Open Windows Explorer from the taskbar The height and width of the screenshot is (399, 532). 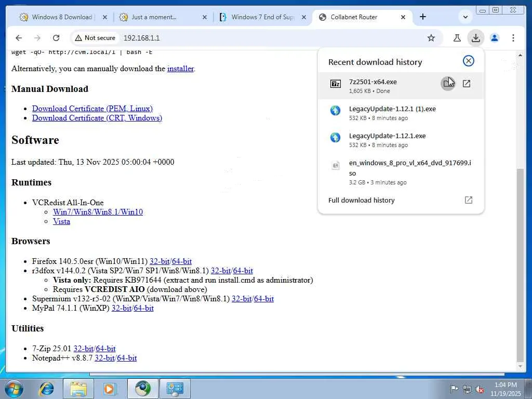pyautogui.click(x=78, y=389)
